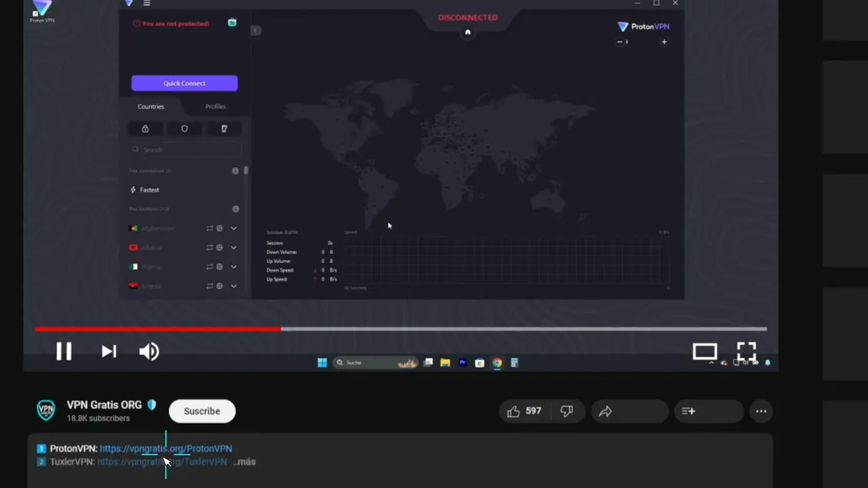
Task: Open the Windows Start menu
Action: click(322, 363)
